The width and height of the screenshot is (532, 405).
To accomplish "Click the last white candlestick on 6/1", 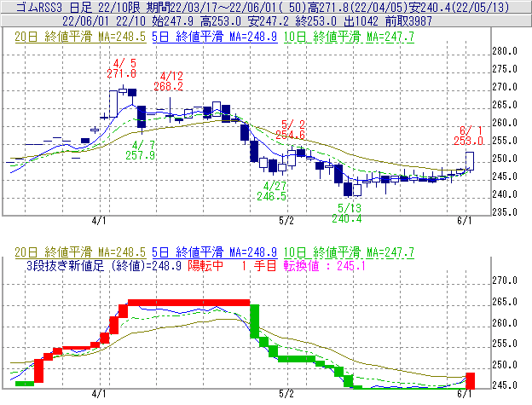I will pos(470,161).
